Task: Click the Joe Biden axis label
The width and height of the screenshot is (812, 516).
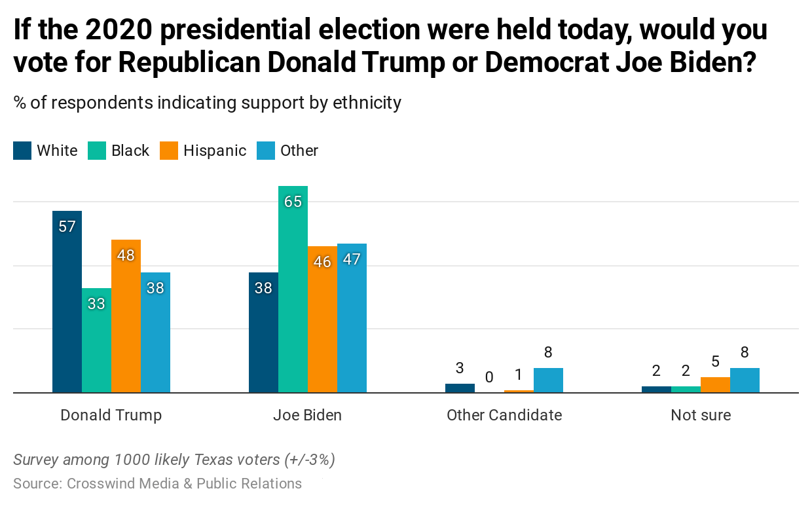Action: pyautogui.click(x=307, y=415)
